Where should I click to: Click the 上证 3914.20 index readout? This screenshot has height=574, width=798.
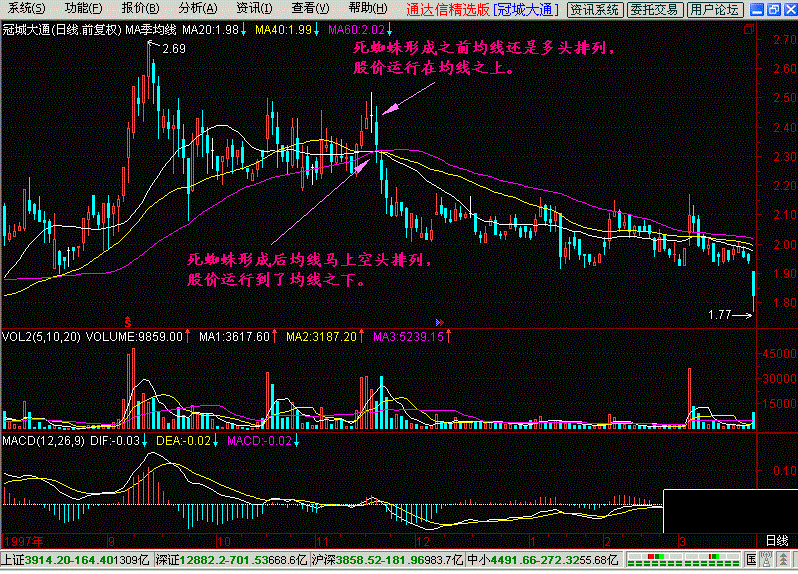pyautogui.click(x=75, y=560)
